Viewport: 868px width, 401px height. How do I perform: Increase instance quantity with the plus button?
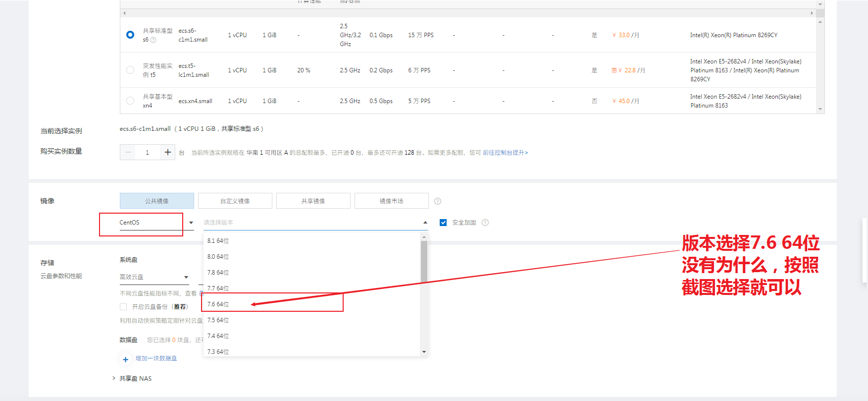coord(168,152)
